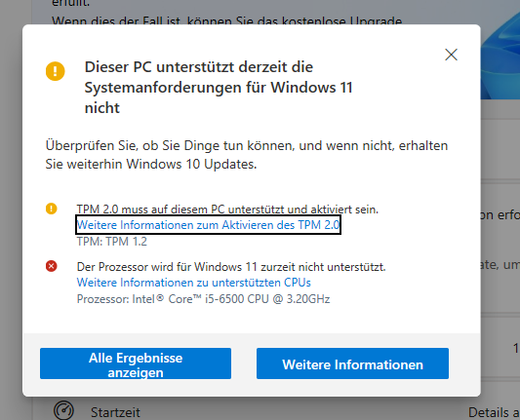Screen dimensions: 520x420
Task: Open link about activating TPM 2.0
Action: pyautogui.click(x=208, y=225)
